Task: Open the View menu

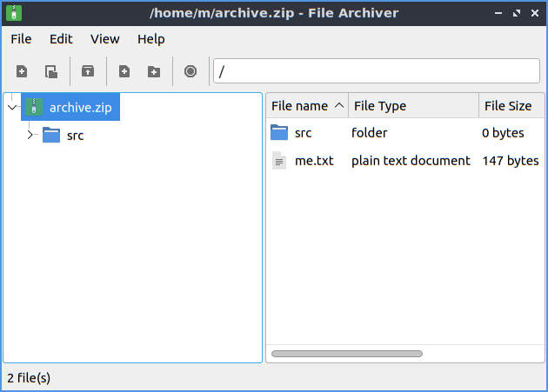Action: [104, 39]
